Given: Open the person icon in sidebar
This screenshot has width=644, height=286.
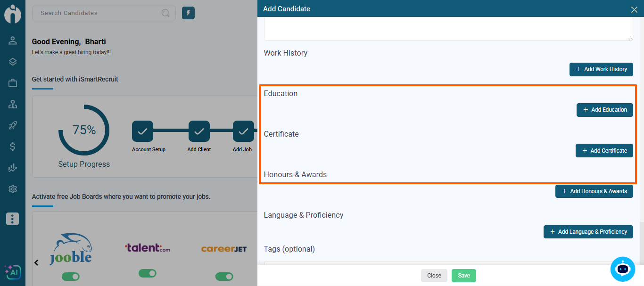Looking at the screenshot, I should point(13,41).
